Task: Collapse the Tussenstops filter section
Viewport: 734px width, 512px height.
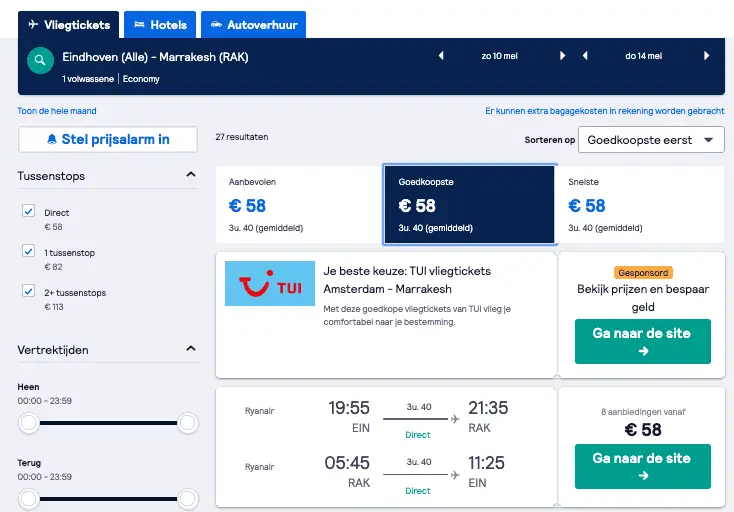Action: pos(191,175)
